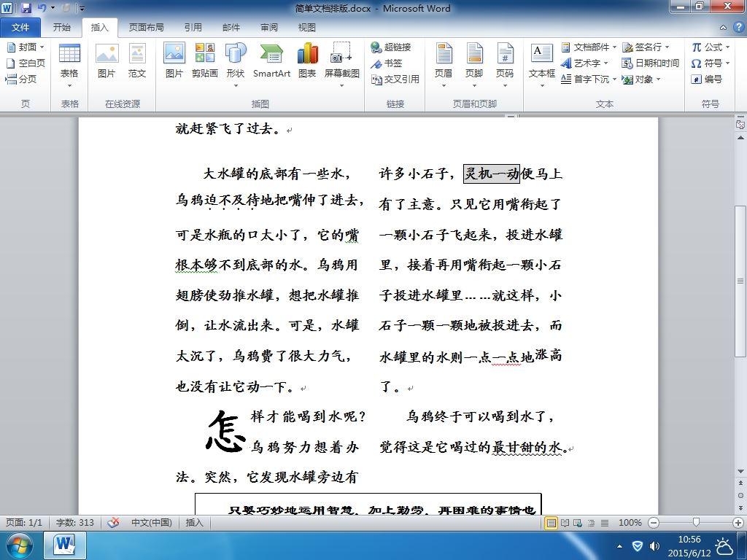747x560 pixels.
Task: Insert a Text Box (文本框)
Action: tap(542, 66)
